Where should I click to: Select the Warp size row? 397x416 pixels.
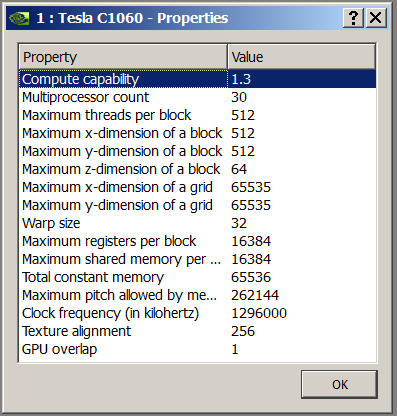[198, 223]
